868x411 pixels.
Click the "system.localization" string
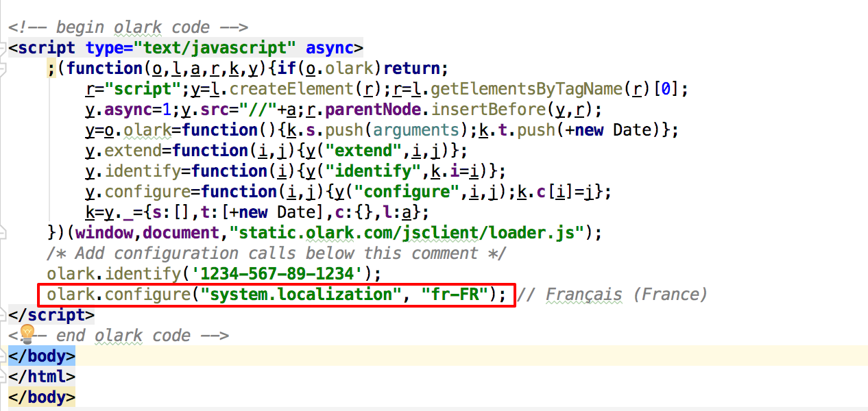coord(300,295)
